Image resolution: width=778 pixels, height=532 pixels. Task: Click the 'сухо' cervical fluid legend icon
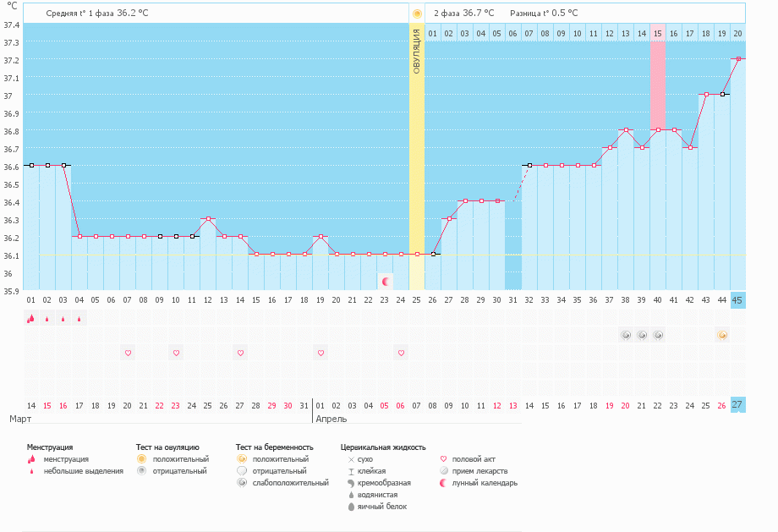351,459
